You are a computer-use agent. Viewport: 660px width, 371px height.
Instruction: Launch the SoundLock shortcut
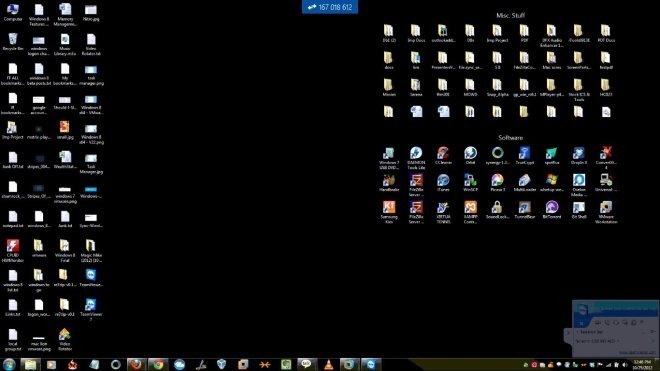pos(497,210)
